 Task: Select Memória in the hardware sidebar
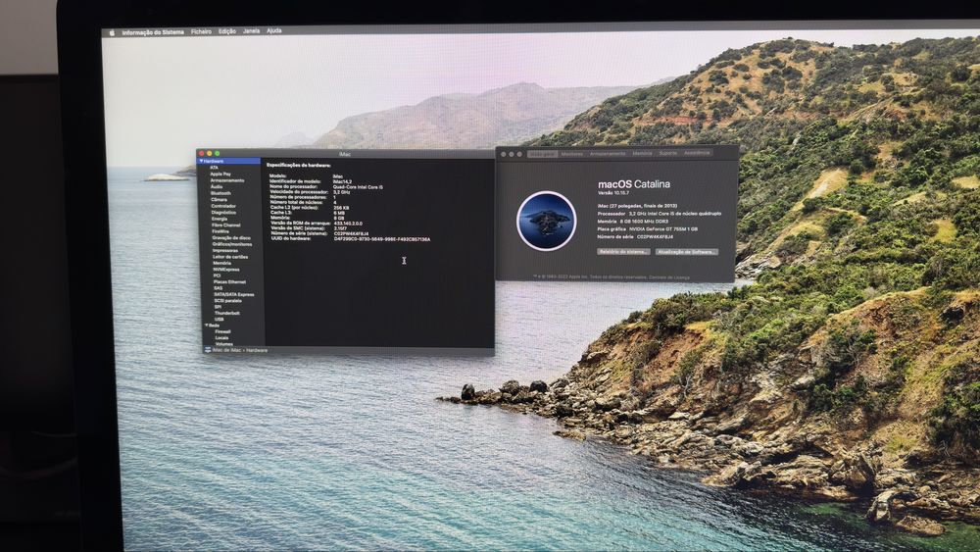click(221, 263)
